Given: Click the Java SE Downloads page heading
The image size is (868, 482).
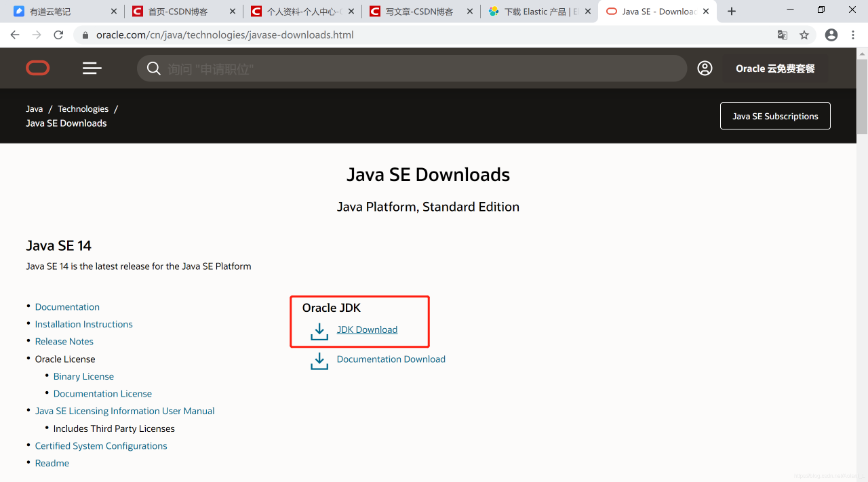Looking at the screenshot, I should [428, 174].
